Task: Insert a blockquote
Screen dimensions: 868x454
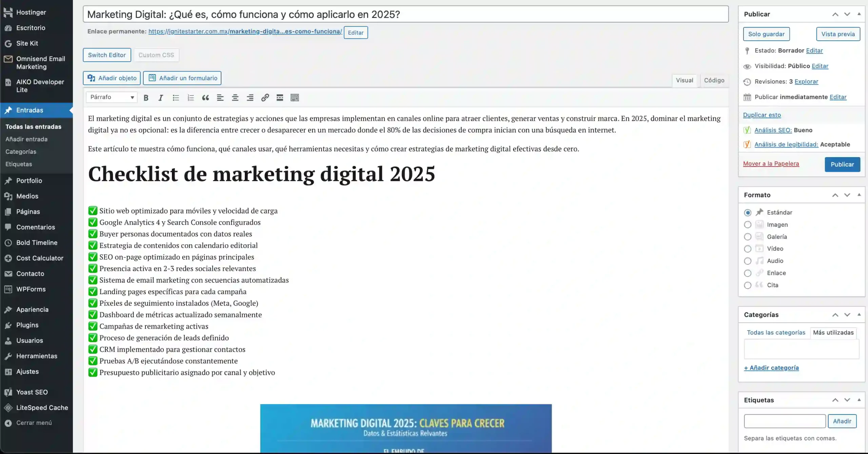Action: pos(205,97)
